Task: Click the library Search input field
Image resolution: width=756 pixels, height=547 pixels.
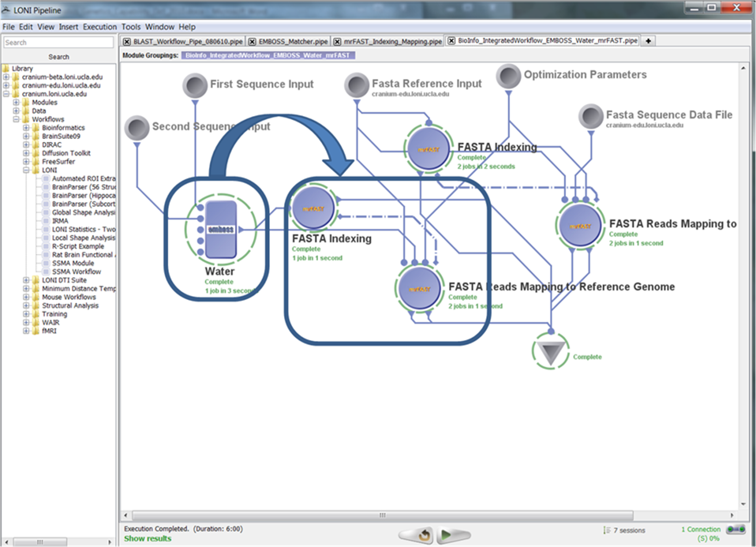Action: [58, 42]
